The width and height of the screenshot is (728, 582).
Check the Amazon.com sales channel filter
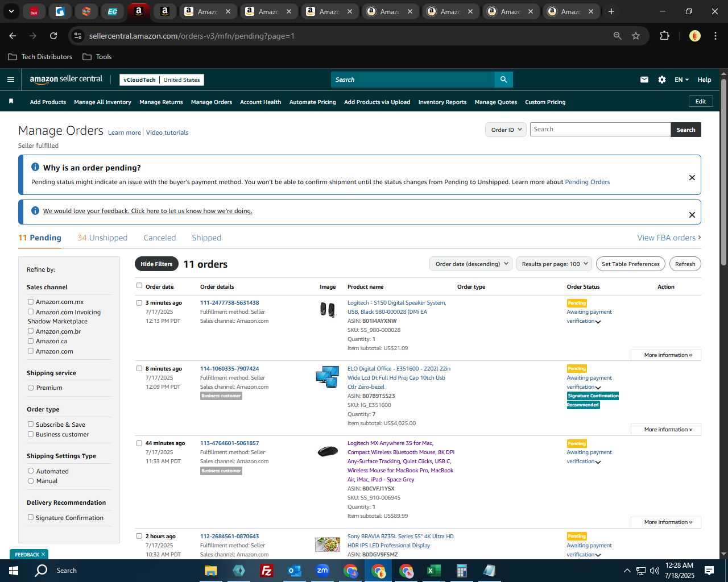click(x=31, y=351)
